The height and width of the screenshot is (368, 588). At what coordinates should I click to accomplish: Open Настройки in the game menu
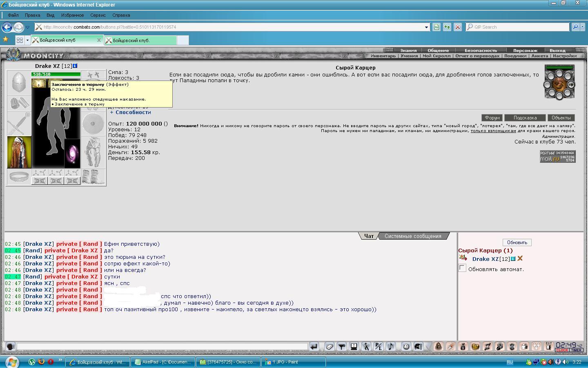pos(565,56)
